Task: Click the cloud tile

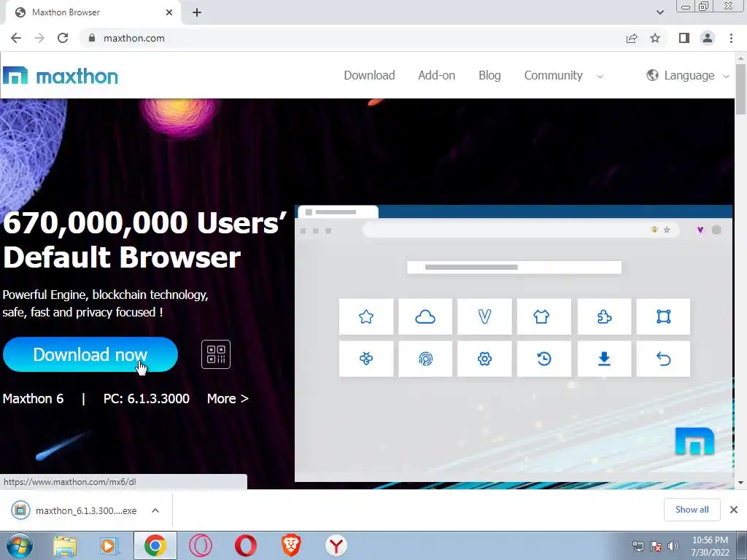Action: point(425,316)
